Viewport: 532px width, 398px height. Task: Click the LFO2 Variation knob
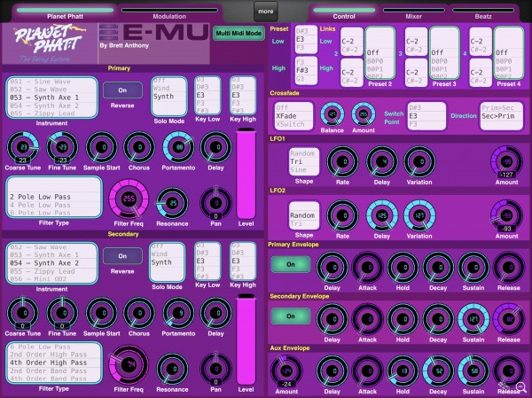pyautogui.click(x=419, y=215)
